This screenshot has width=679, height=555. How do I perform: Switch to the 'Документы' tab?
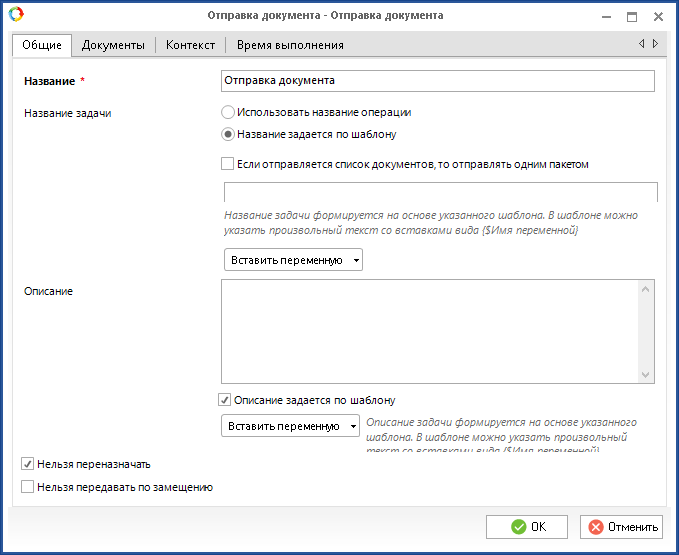click(113, 45)
